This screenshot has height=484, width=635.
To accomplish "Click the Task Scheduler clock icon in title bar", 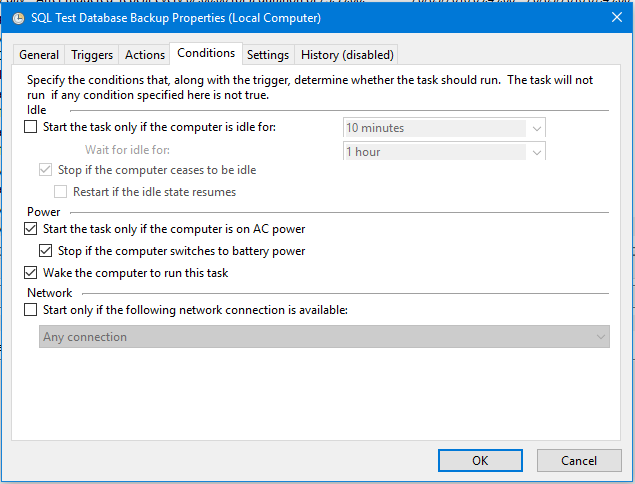I will tap(18, 19).
